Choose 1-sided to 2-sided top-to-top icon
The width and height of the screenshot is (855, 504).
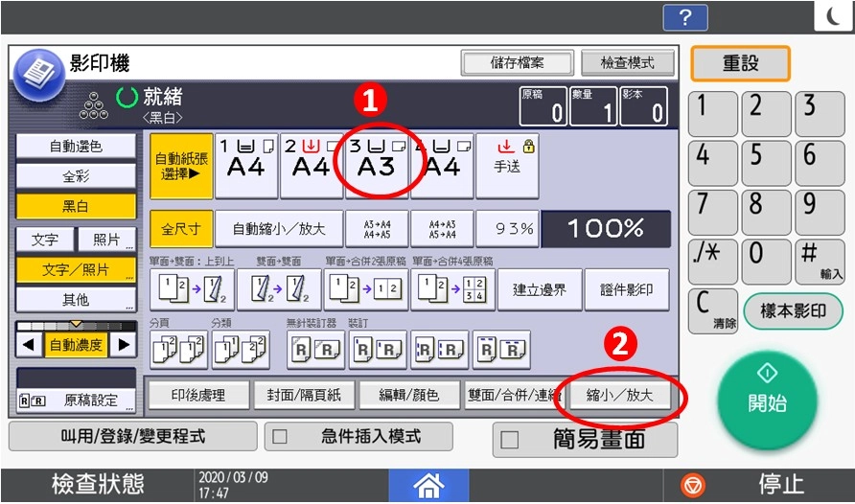(192, 289)
